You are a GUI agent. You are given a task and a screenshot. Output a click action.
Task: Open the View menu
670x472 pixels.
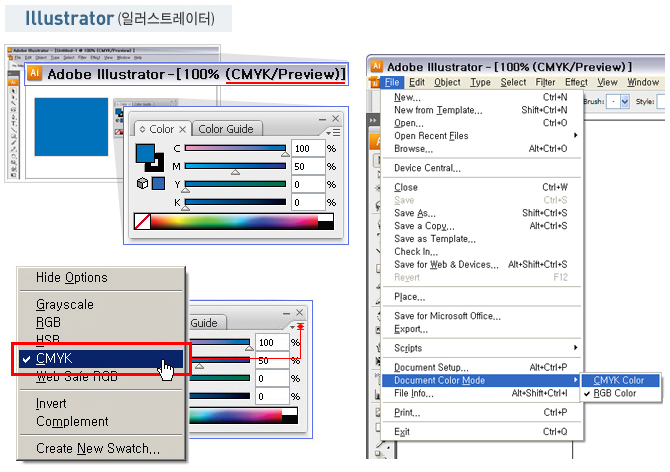point(607,82)
